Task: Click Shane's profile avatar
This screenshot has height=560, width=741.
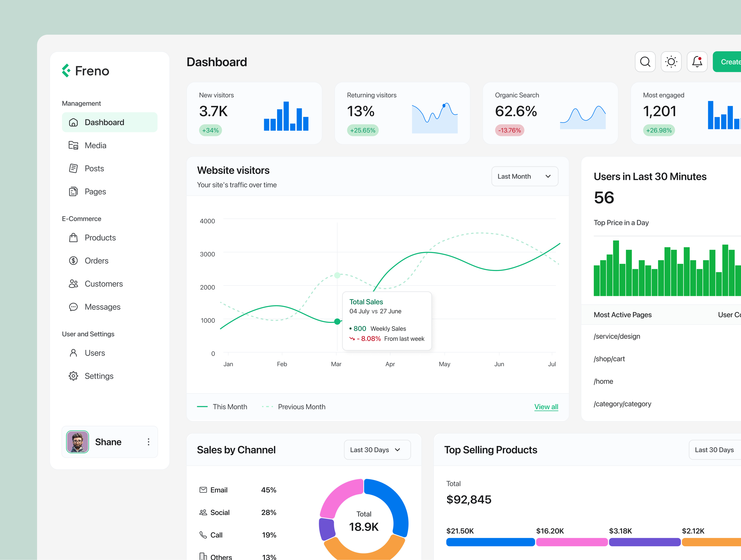Action: coord(77,442)
